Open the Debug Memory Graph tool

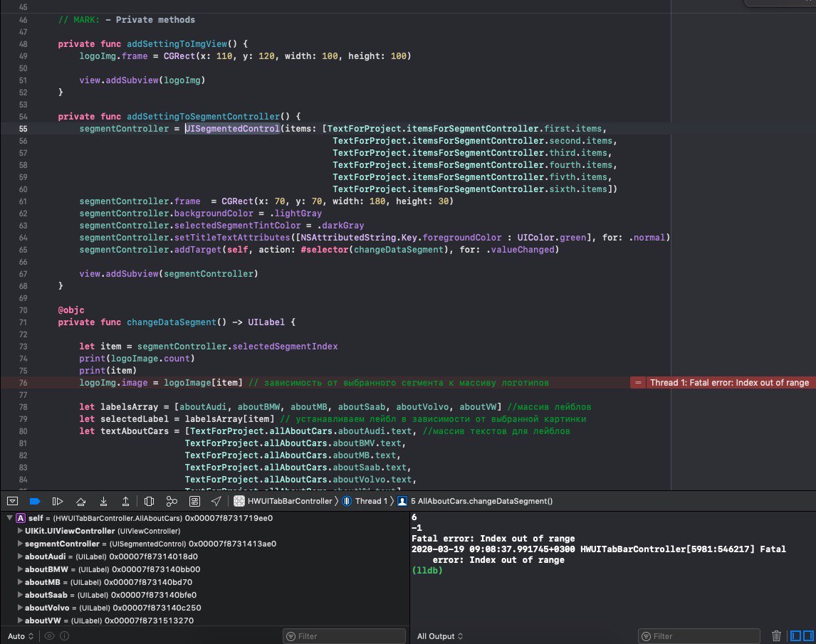click(172, 501)
